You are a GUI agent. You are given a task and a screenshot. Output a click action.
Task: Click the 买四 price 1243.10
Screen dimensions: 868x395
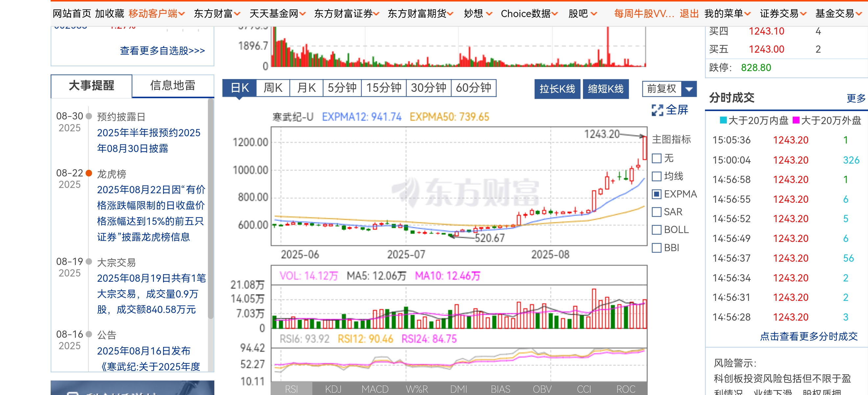(x=766, y=31)
